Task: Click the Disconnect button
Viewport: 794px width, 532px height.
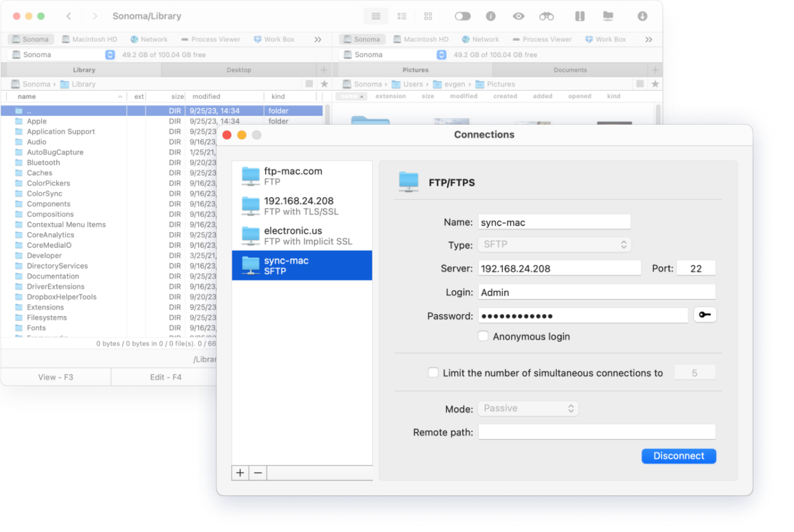Action: (x=678, y=456)
